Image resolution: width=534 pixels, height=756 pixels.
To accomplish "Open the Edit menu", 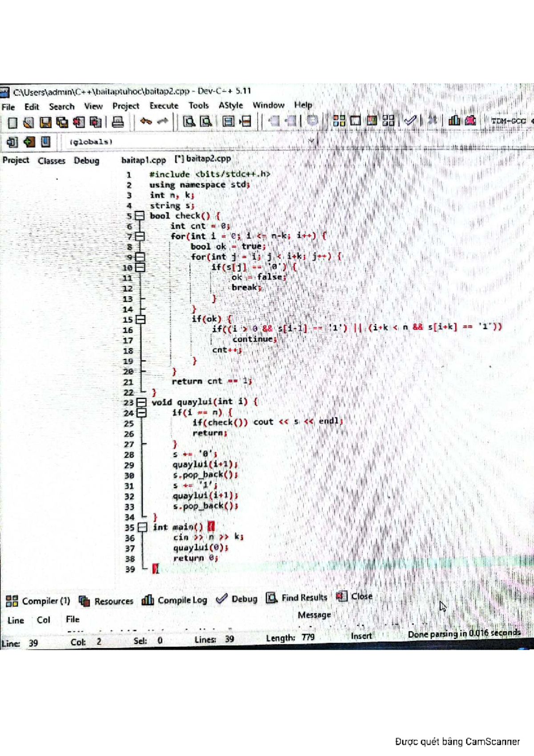I will pyautogui.click(x=32, y=107).
